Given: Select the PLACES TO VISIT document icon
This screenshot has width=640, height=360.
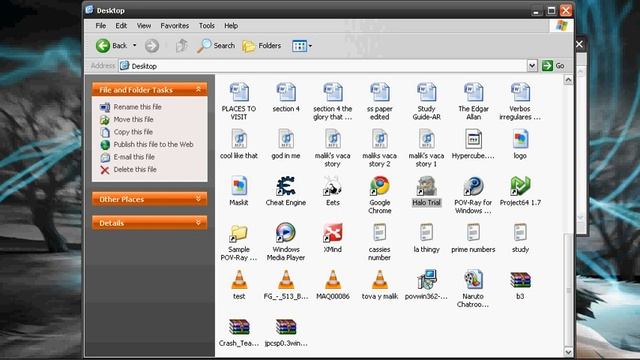Looking at the screenshot, I should [239, 92].
